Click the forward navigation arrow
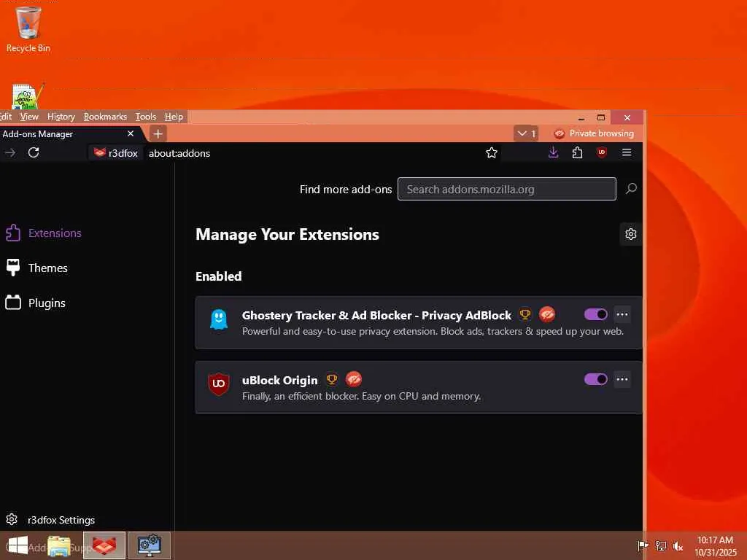 10,152
